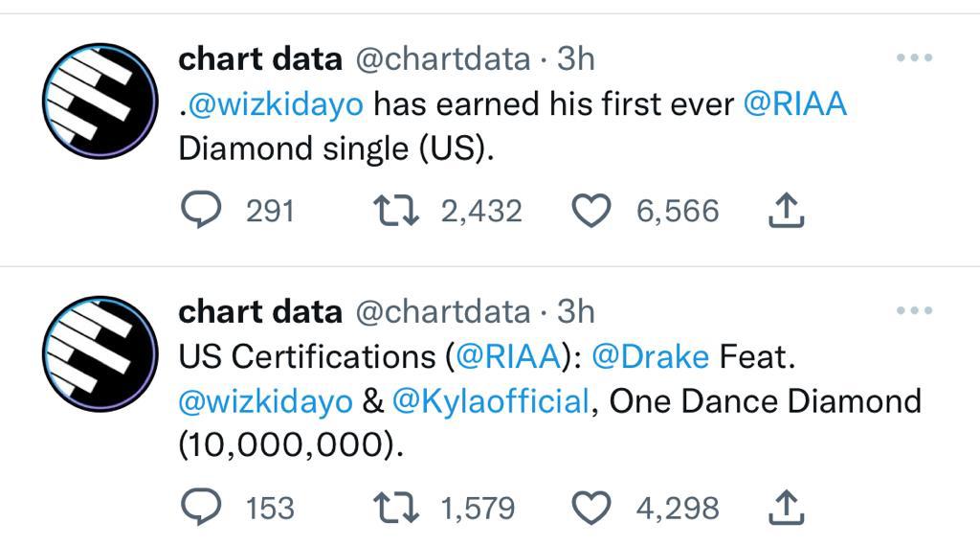Image resolution: width=980 pixels, height=545 pixels.
Task: Open chart data profile name in first tweet
Action: pos(260,59)
